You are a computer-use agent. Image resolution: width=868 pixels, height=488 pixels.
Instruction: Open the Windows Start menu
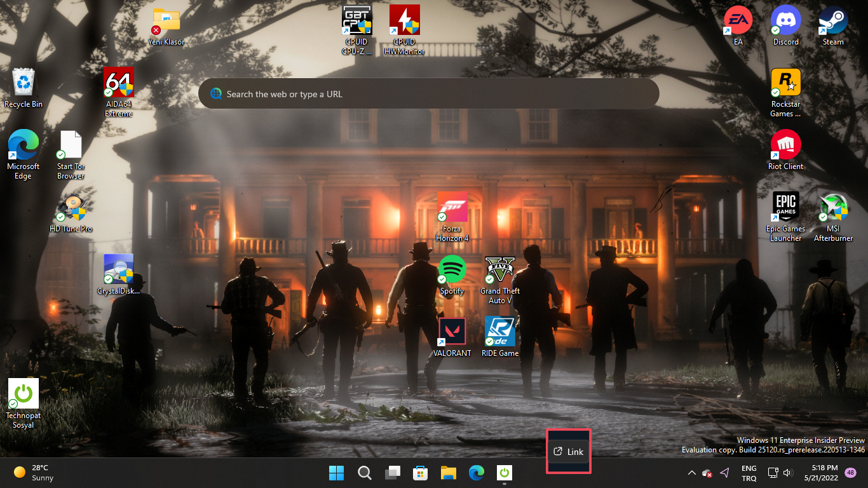point(336,473)
